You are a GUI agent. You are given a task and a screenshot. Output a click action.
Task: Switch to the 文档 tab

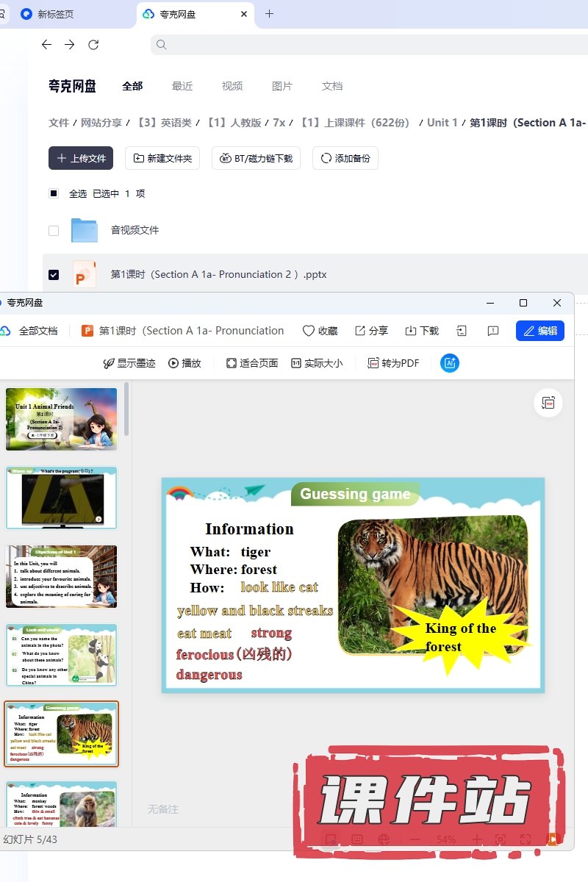(x=332, y=86)
